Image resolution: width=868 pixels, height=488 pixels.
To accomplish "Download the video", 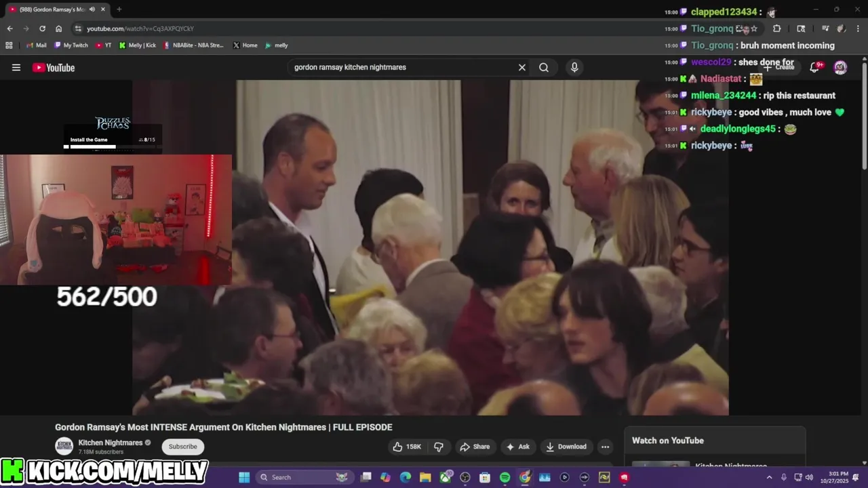I will click(566, 447).
